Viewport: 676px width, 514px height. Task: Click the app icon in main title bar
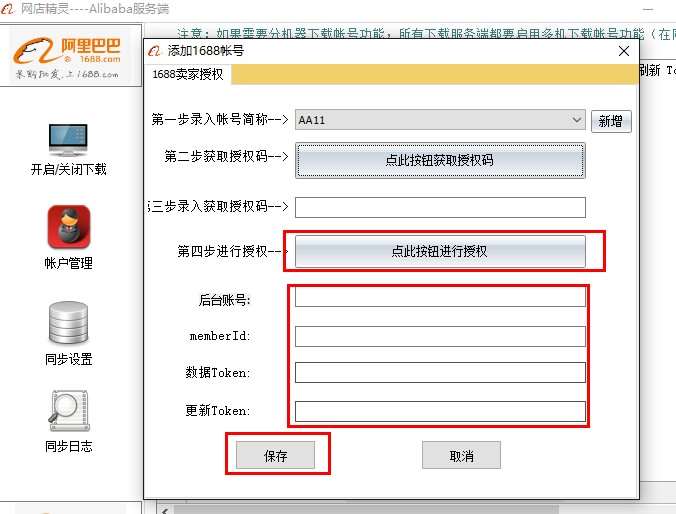[x=8, y=8]
